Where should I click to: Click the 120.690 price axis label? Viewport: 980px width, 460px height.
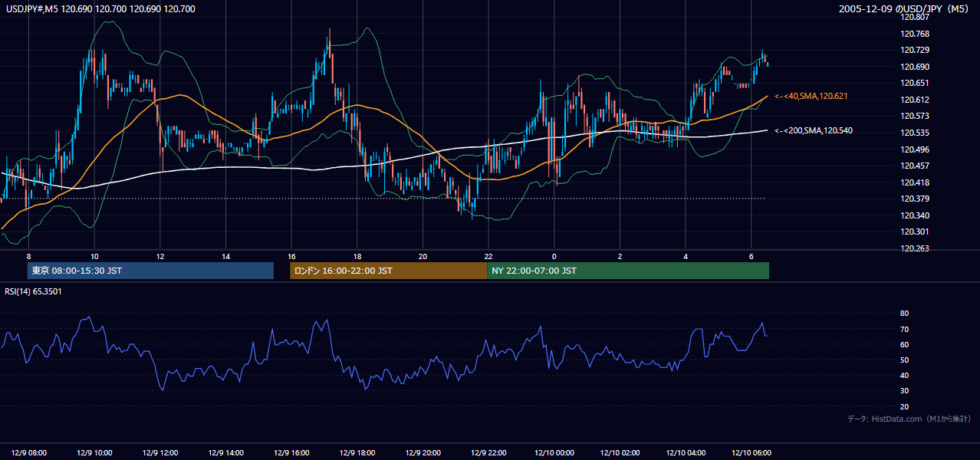point(914,67)
